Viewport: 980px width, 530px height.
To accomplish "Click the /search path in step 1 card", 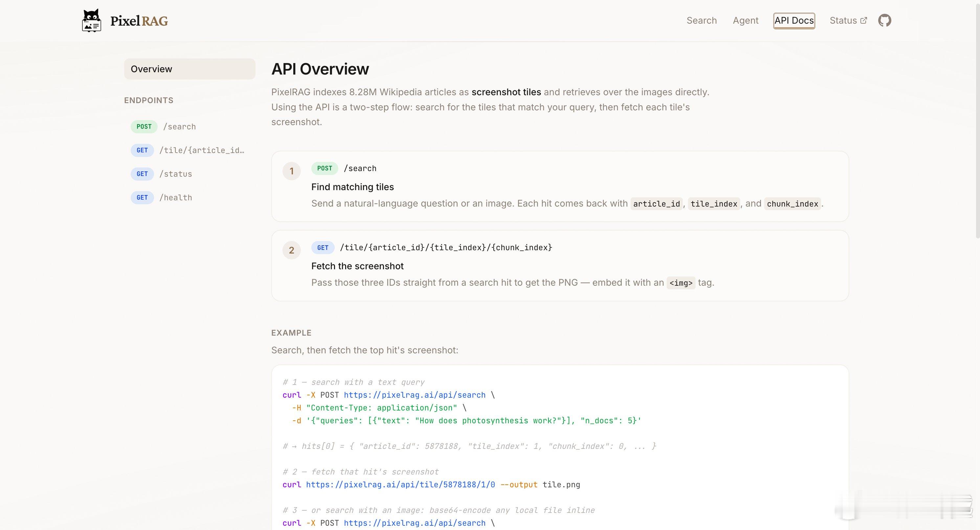I will click(360, 168).
